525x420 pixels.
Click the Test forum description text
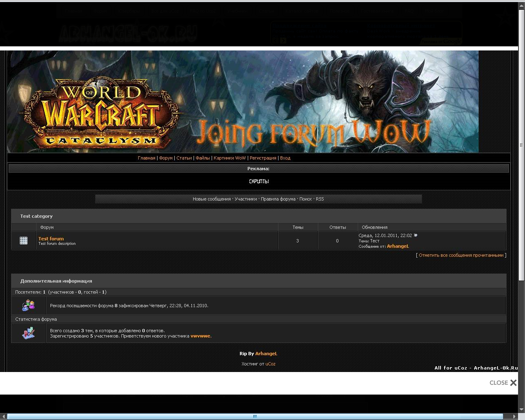click(57, 244)
